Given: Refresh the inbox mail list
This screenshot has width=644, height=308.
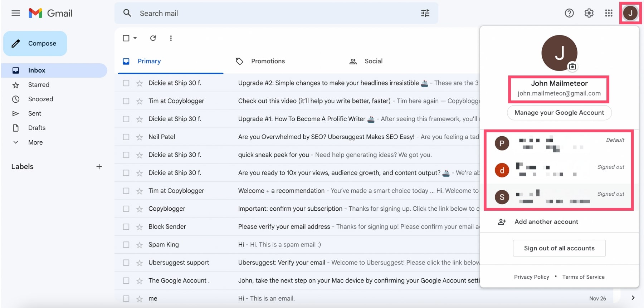Looking at the screenshot, I should tap(153, 38).
